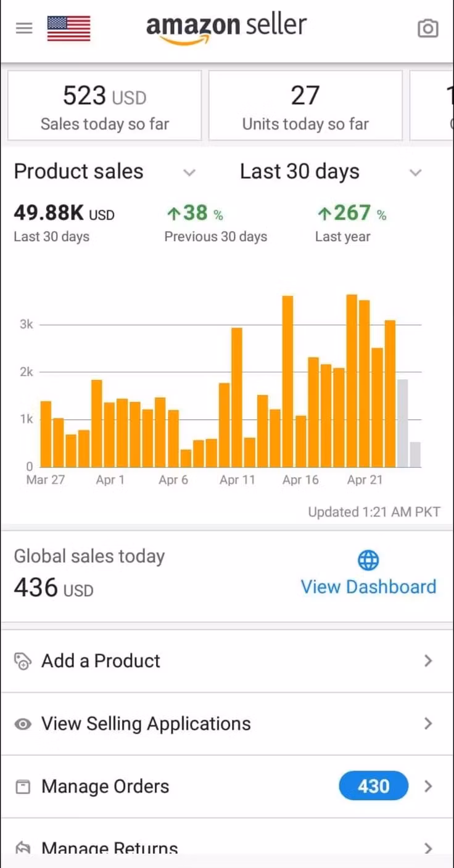This screenshot has height=868, width=454.
Task: Tap the globe icon above View Dashboard
Action: point(368,560)
